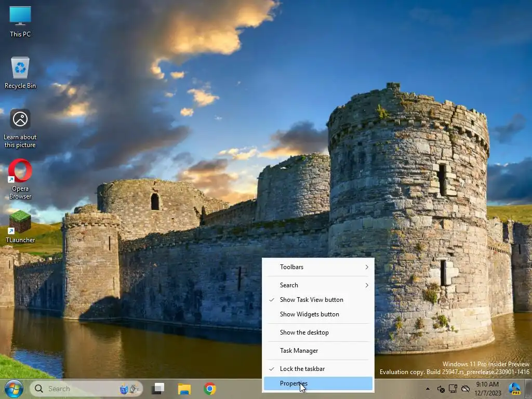Open File Explorer from the taskbar
Viewport: 532px width, 399px height.
[x=184, y=389]
